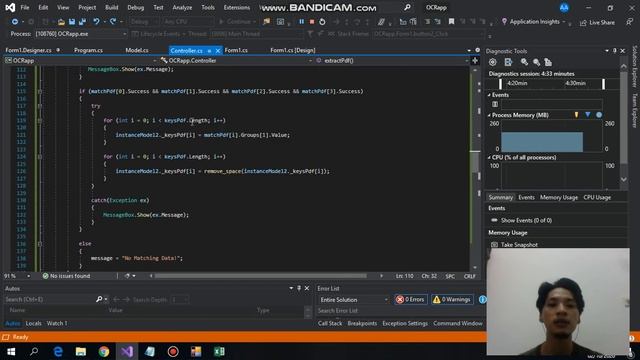The height and width of the screenshot is (360, 640).
Task: Toggle the 0 Warnings filter
Action: pyautogui.click(x=452, y=300)
